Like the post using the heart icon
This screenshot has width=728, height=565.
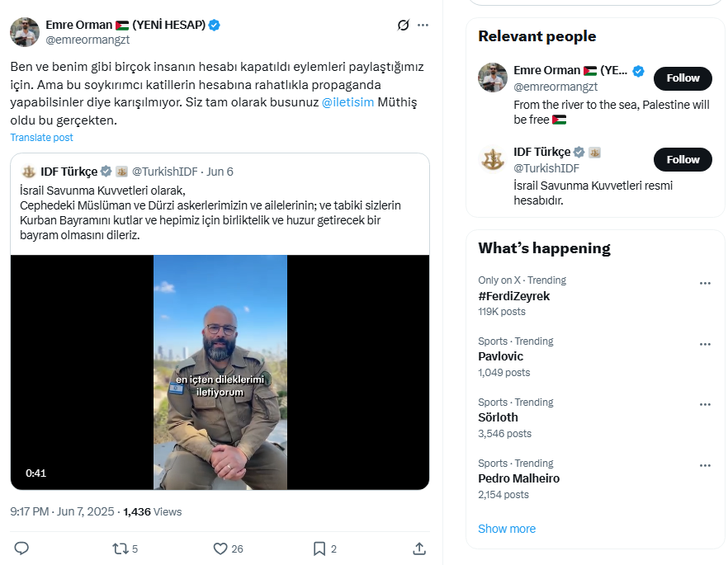228,549
